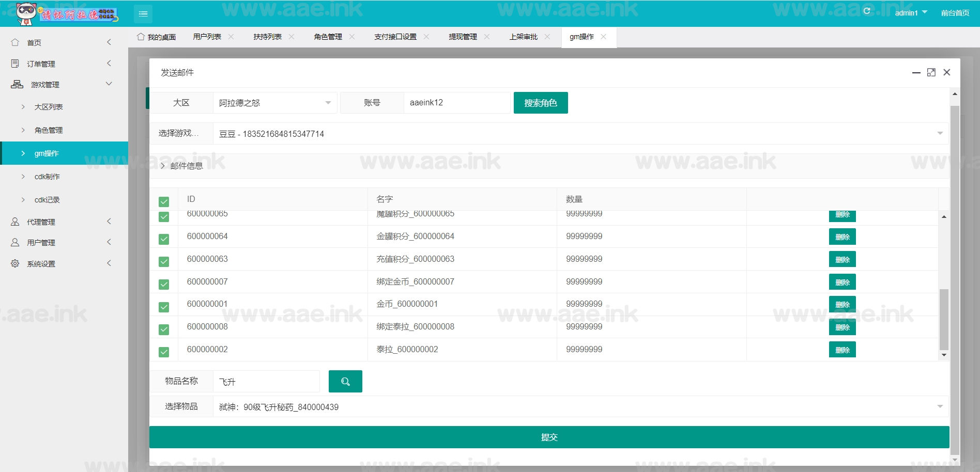Click the item table vertical scrollbar thumb
Viewport: 980px width, 472px height.
point(944,319)
